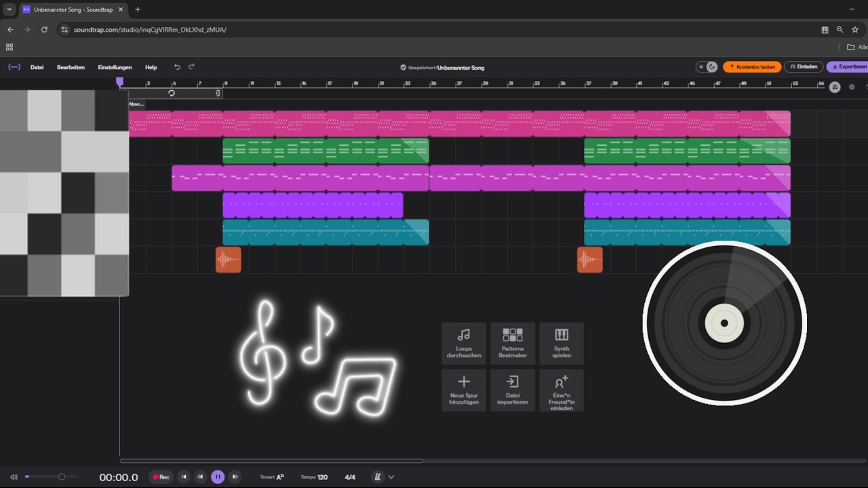
Task: Toggle the metronome
Action: pyautogui.click(x=378, y=477)
